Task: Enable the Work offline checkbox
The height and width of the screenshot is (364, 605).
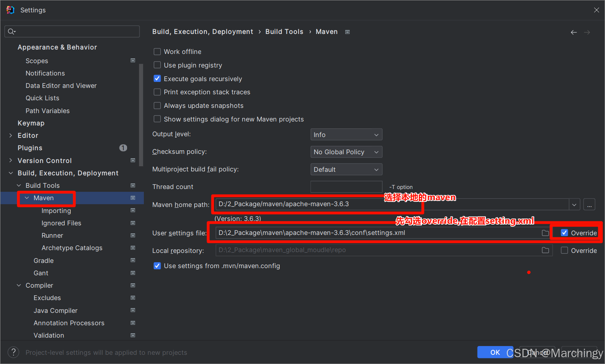Action: [157, 52]
